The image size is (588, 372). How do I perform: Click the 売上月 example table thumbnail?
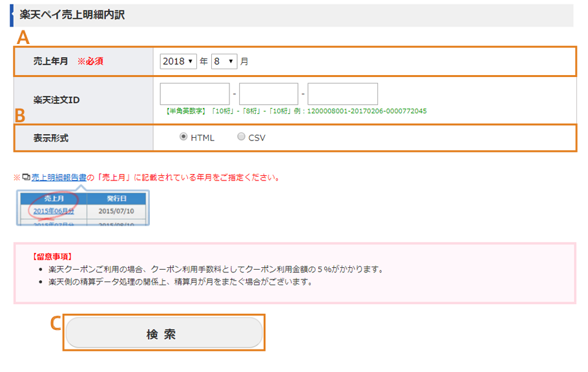[83, 208]
